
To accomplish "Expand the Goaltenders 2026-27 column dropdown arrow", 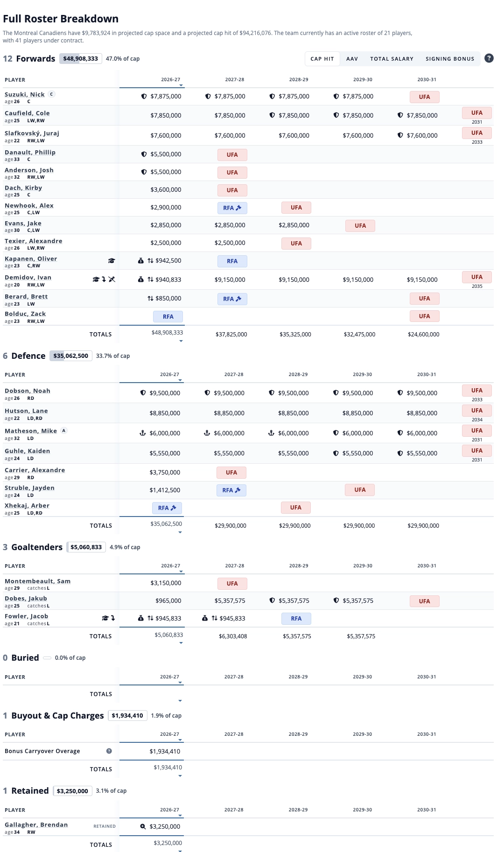I will (x=181, y=572).
